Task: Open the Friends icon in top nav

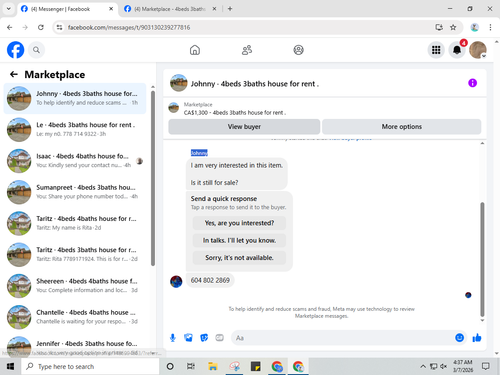Action: coord(247,50)
